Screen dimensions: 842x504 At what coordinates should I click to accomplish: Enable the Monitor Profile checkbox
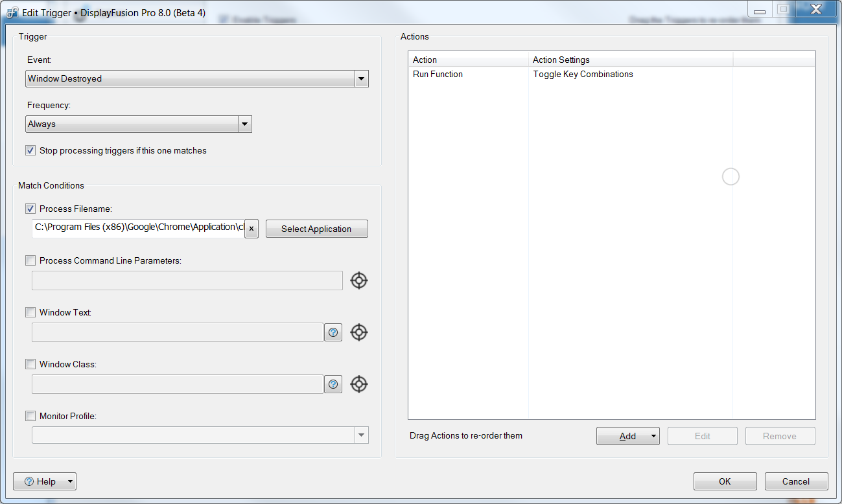[30, 416]
